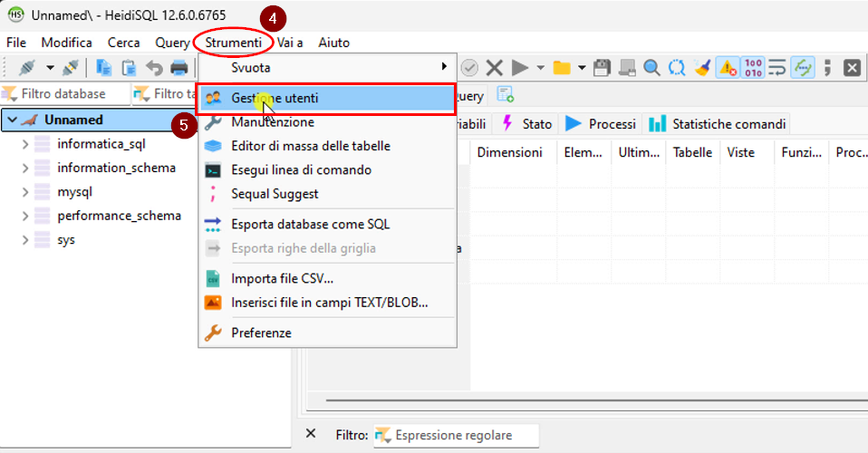Viewport: 868px width, 453px height.
Task: Click the new query tab icon
Action: coord(505,95)
